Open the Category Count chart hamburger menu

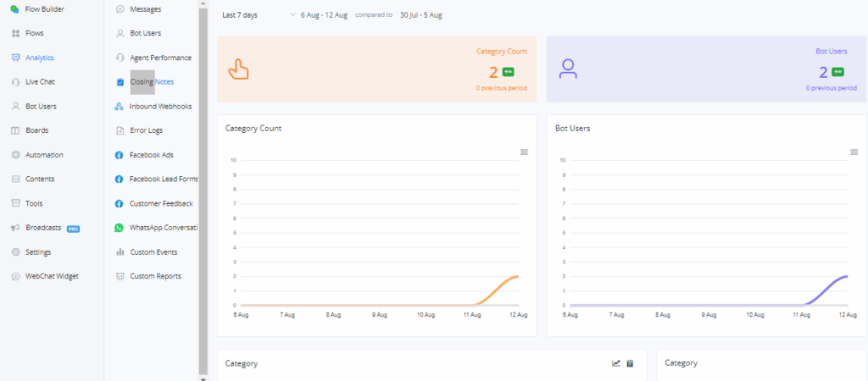524,152
